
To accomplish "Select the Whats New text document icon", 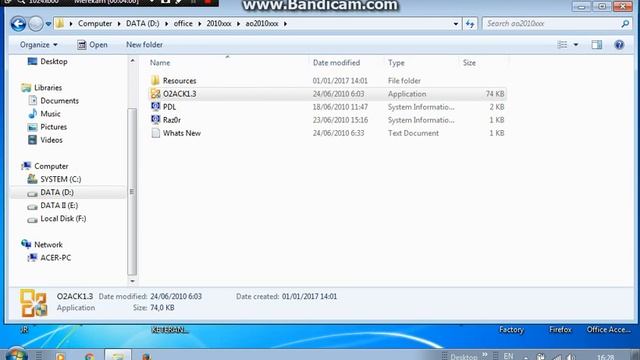I will pos(155,133).
